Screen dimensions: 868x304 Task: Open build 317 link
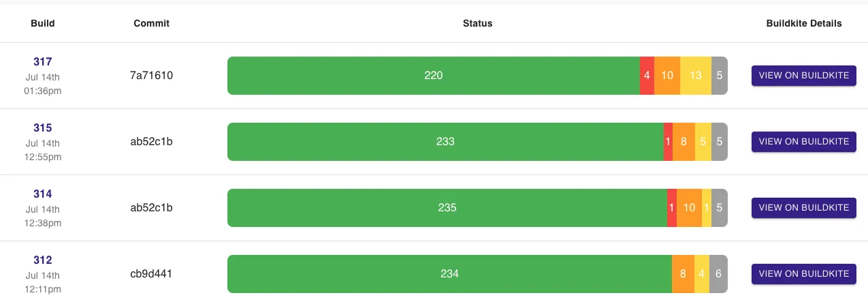point(43,62)
